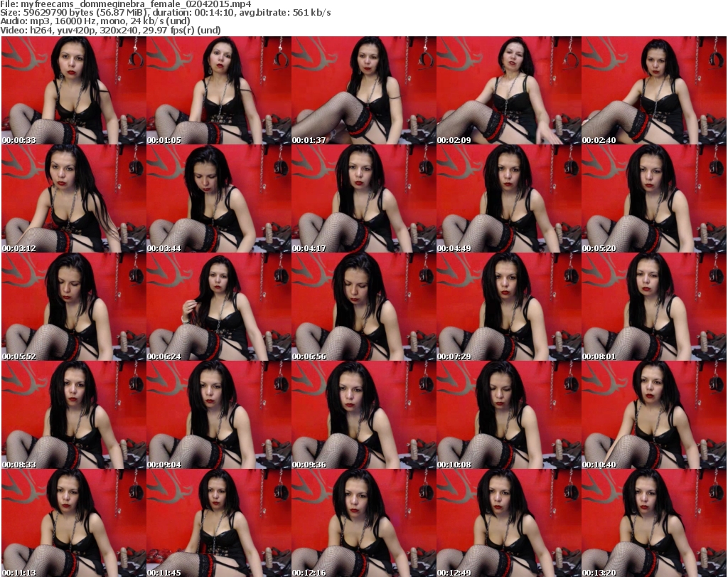
Task: Select the thumbnail stamped 00:13:20
Action: 654,523
